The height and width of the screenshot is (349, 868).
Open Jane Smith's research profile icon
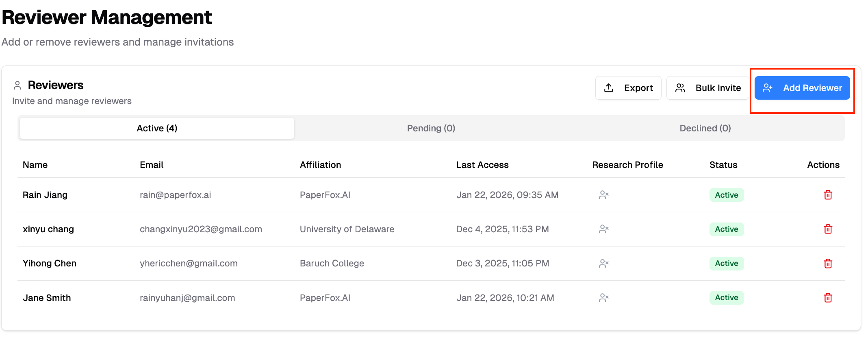tap(603, 298)
